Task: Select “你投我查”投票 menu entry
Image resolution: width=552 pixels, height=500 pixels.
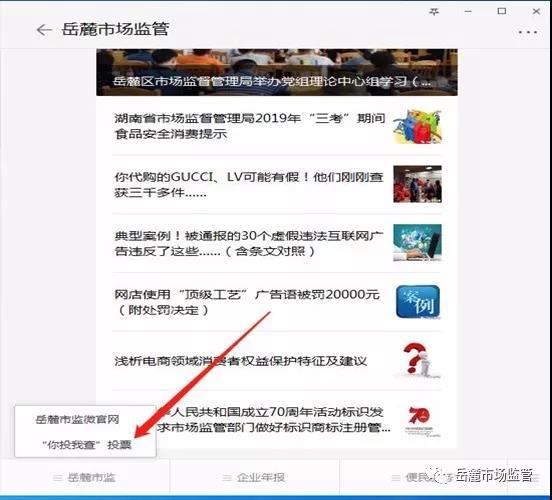Action: coord(87,445)
